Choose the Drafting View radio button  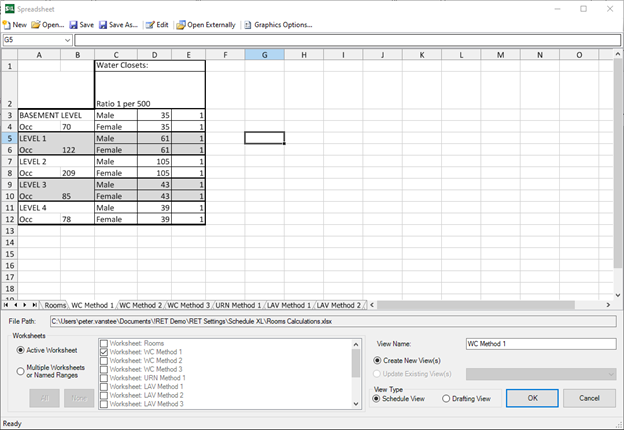[446, 398]
